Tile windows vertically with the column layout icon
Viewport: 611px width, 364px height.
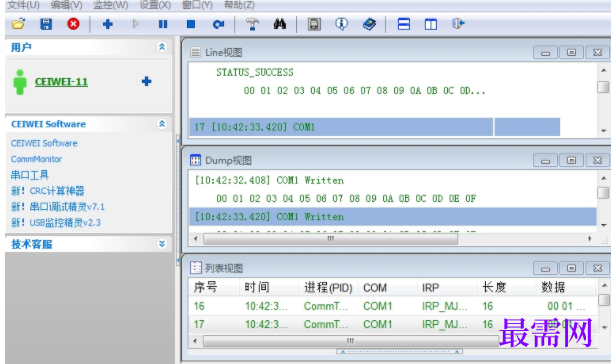431,24
